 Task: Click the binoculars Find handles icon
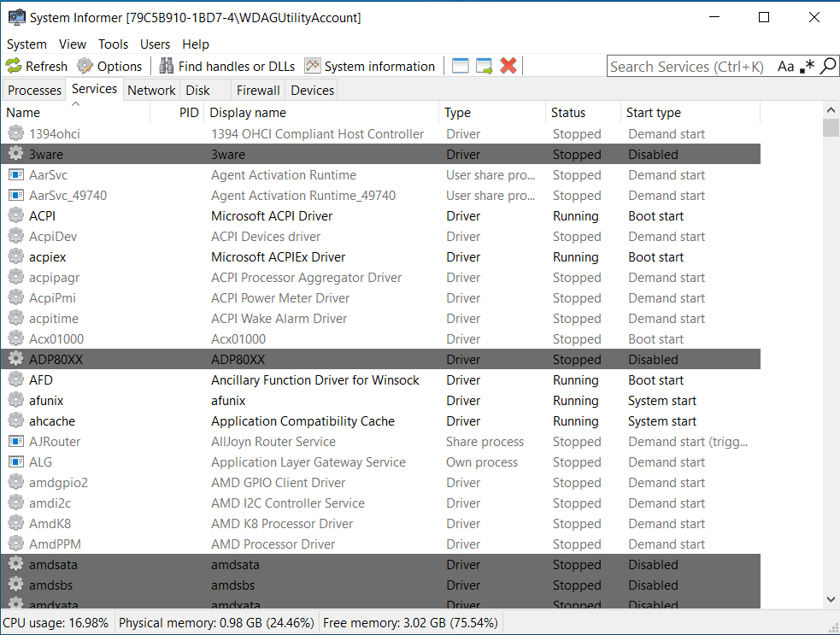point(167,66)
